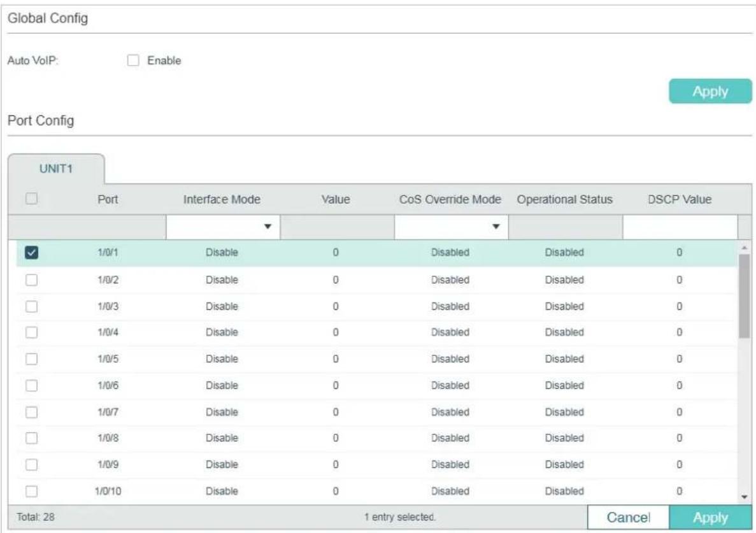Check the port 1/0/6 checkbox
The width and height of the screenshot is (756, 533).
(x=31, y=385)
